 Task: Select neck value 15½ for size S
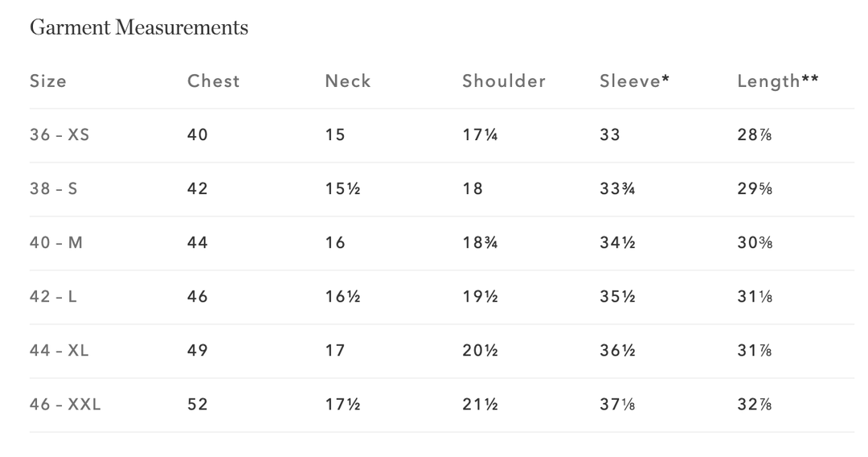pos(342,189)
